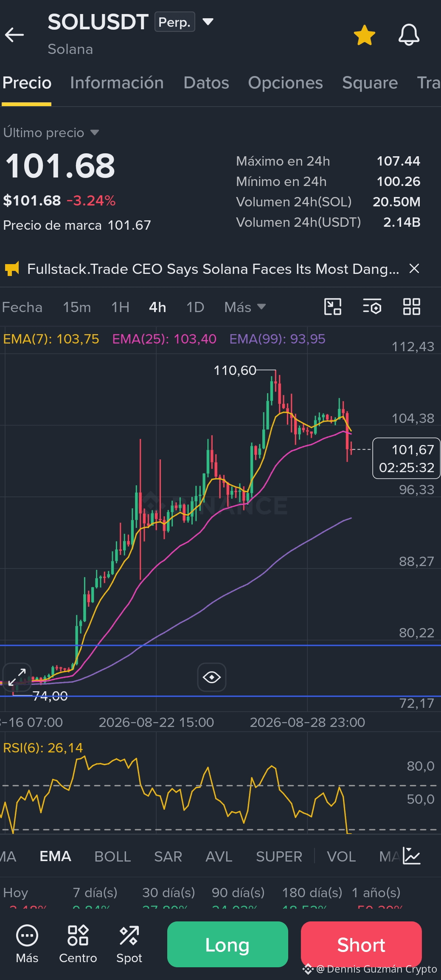Enable the BOLL indicator
This screenshot has height=980, width=441.
(x=112, y=856)
